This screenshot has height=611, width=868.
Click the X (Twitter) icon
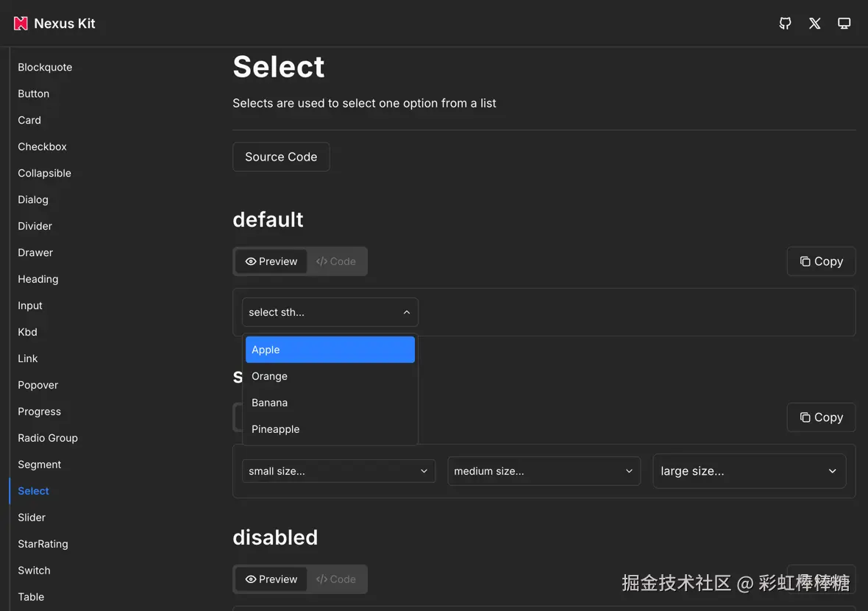[814, 23]
